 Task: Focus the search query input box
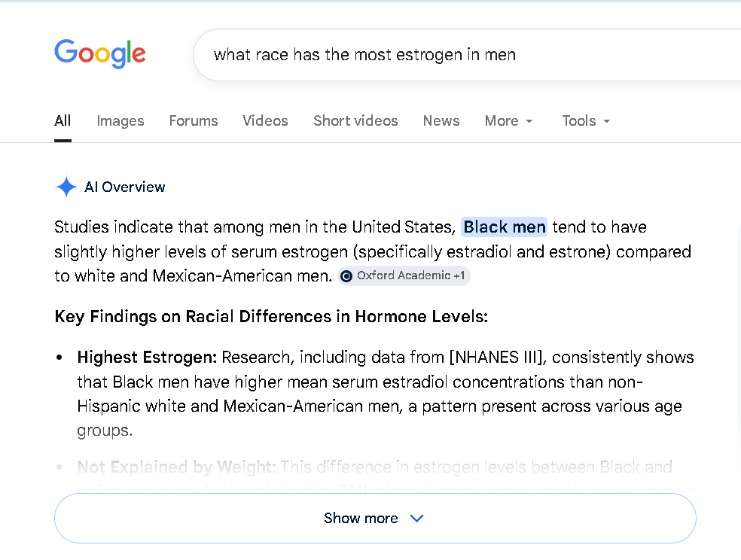452,54
